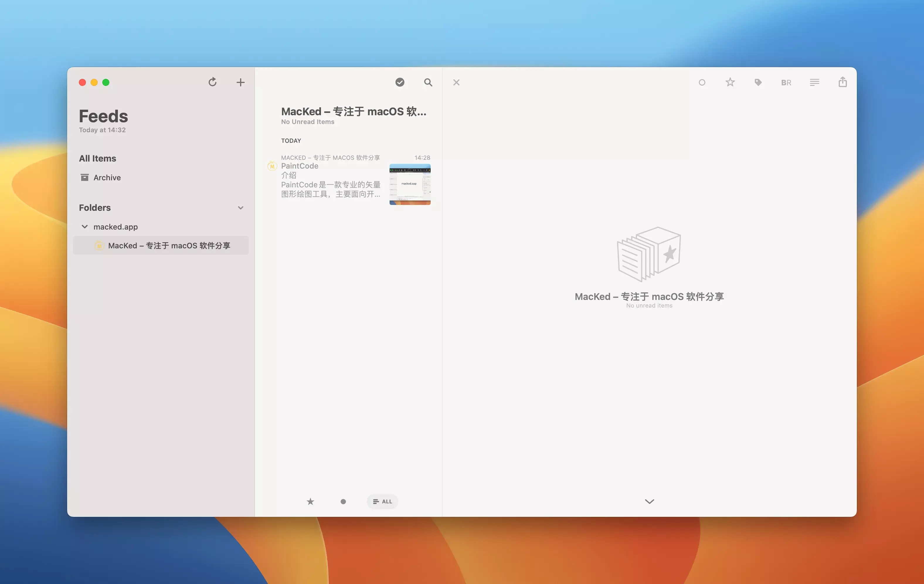Show only unread items with dot filter
Image resolution: width=924 pixels, height=584 pixels.
pyautogui.click(x=343, y=501)
